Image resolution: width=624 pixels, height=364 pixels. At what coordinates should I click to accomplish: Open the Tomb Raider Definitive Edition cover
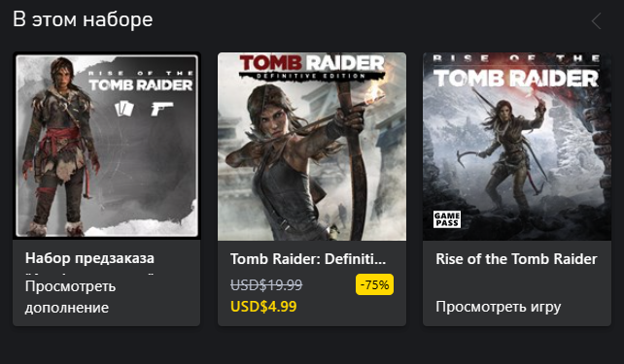pyautogui.click(x=312, y=147)
